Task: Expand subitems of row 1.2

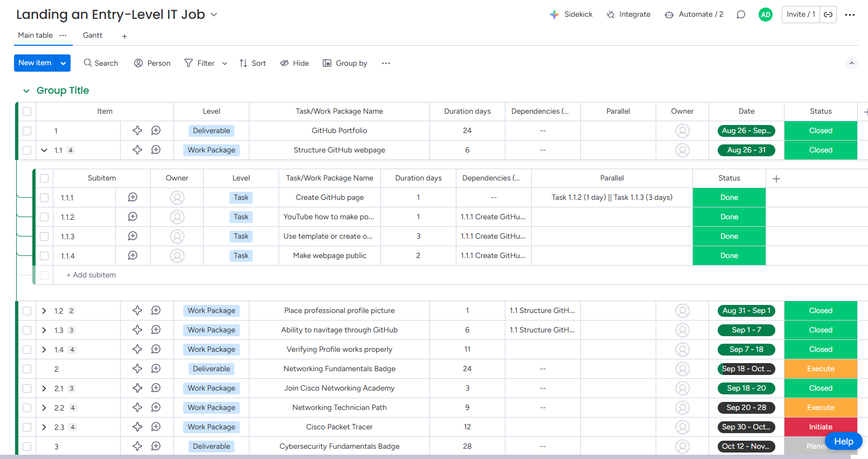Action: tap(44, 311)
